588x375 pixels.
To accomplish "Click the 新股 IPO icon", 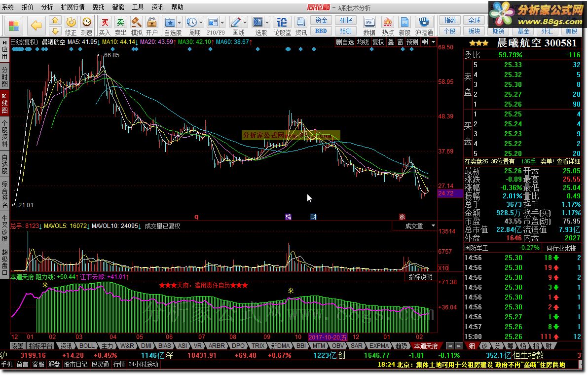I will [404, 26].
